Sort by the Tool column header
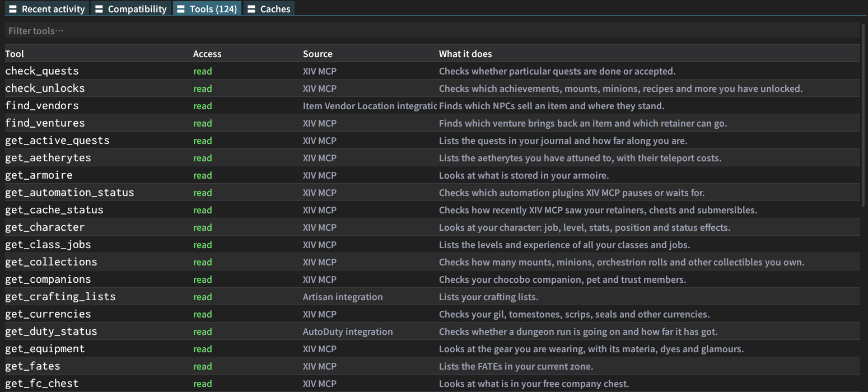This screenshot has width=868, height=392. (x=15, y=54)
